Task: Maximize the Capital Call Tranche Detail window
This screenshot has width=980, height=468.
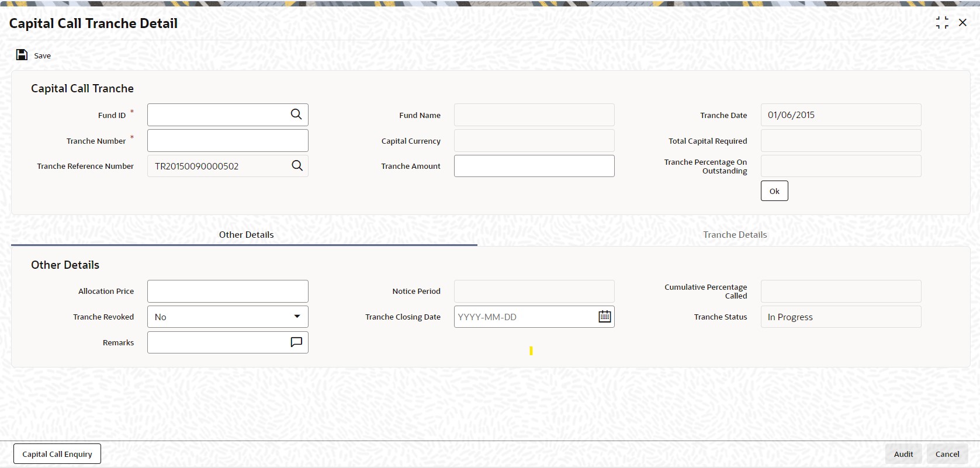Action: (x=942, y=23)
